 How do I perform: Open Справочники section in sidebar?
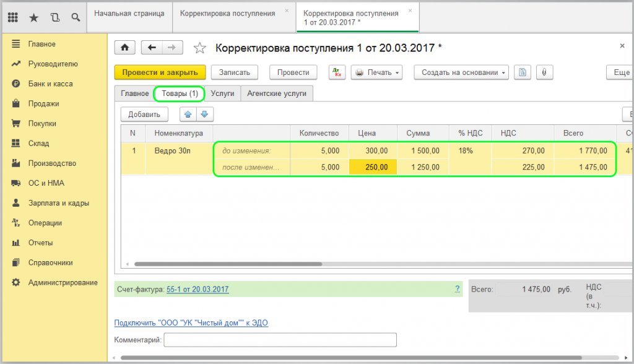click(x=50, y=262)
